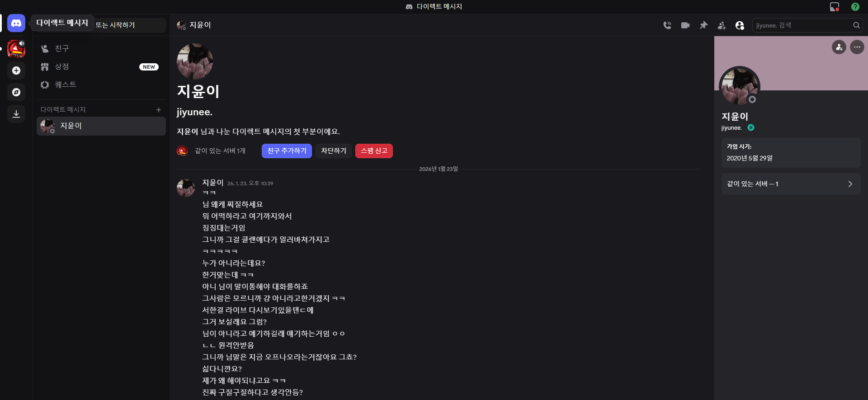
Task: Open the inbox icon in title bar
Action: [834, 7]
